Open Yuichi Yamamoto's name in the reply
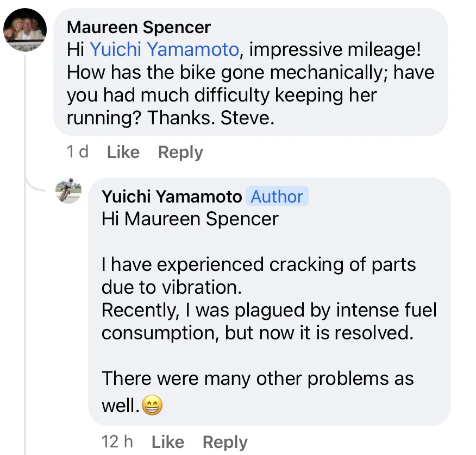 tap(172, 197)
